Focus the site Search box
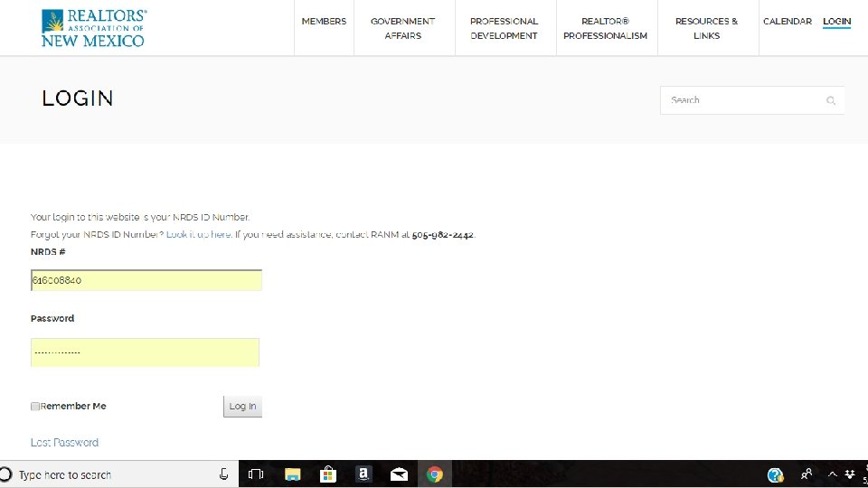The height and width of the screenshot is (488, 868). [x=751, y=100]
